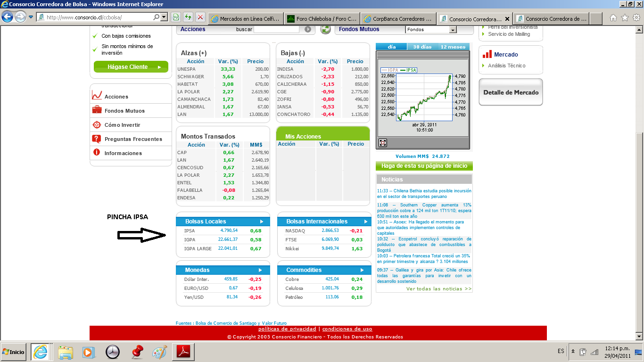Click the gray go arrow next to buscar
644x362 pixels.
click(x=308, y=29)
